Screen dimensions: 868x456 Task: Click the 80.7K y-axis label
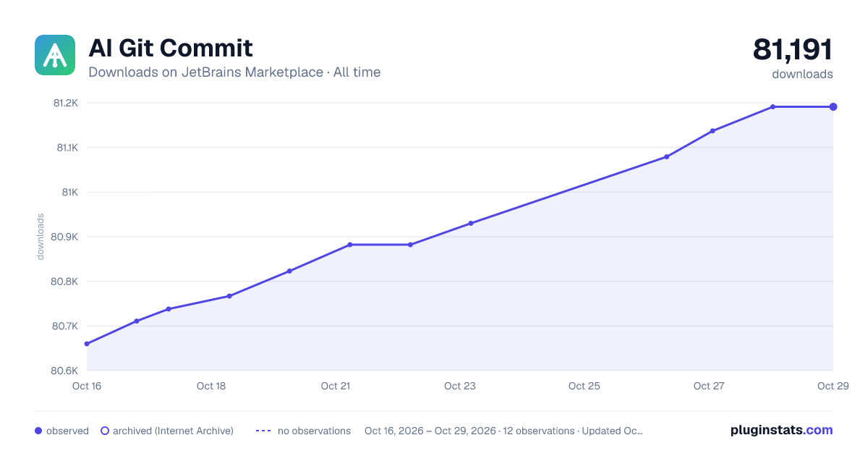coord(64,326)
